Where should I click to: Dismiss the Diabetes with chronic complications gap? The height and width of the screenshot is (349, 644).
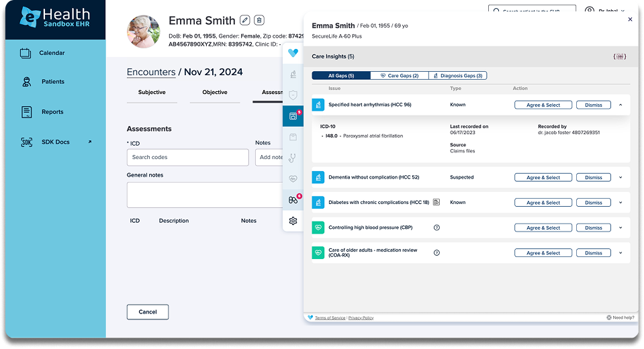[594, 203]
